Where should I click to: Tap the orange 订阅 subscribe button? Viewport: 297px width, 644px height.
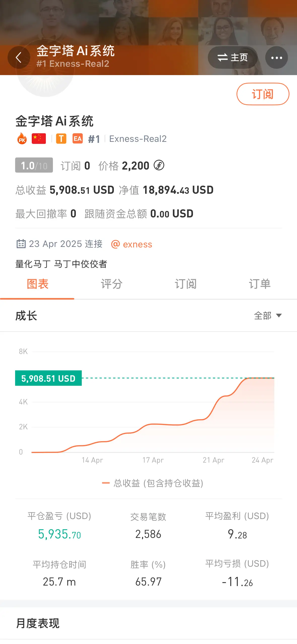[x=263, y=94]
